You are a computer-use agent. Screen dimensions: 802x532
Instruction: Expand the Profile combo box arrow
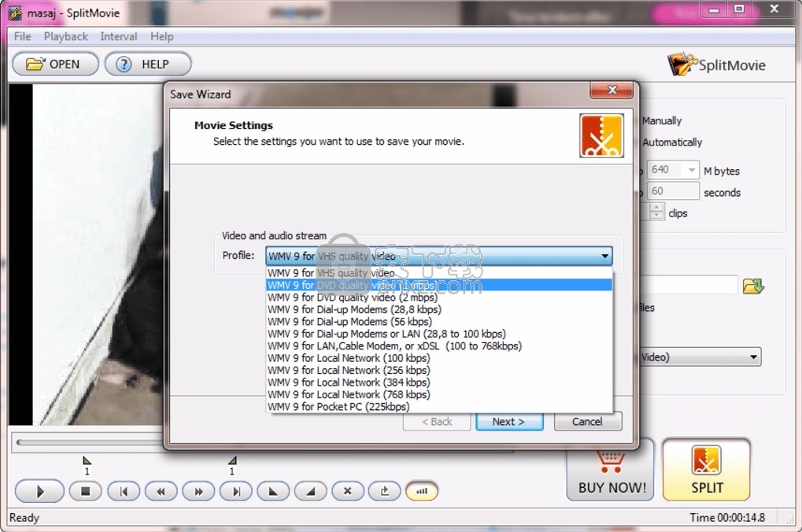(604, 256)
